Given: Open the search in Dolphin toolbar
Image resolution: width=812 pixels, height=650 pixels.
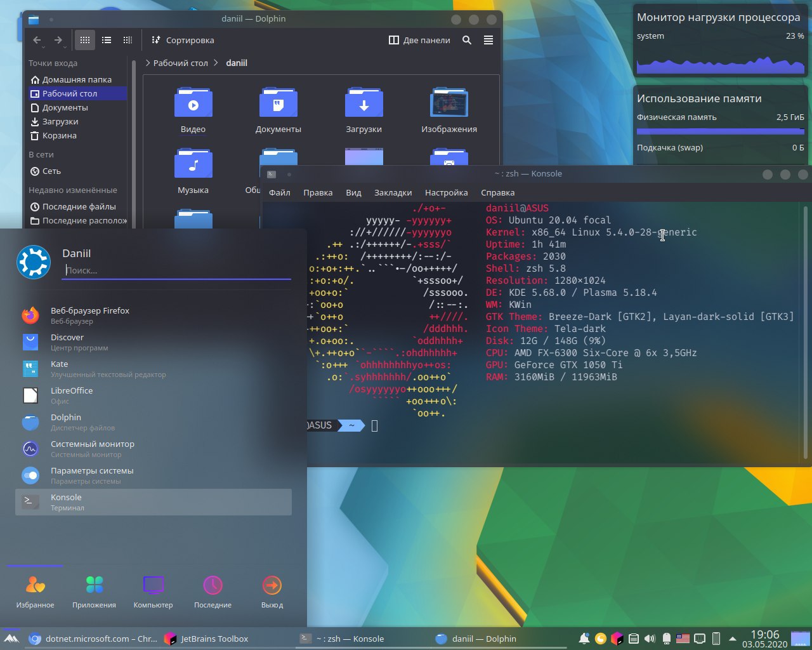Looking at the screenshot, I should (x=467, y=40).
